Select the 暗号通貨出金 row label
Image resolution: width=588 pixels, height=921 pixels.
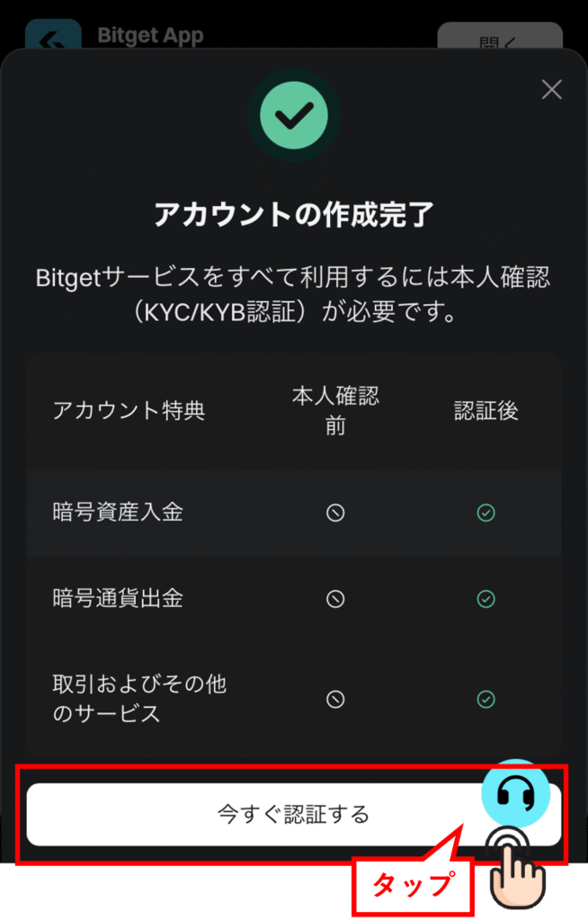118,599
